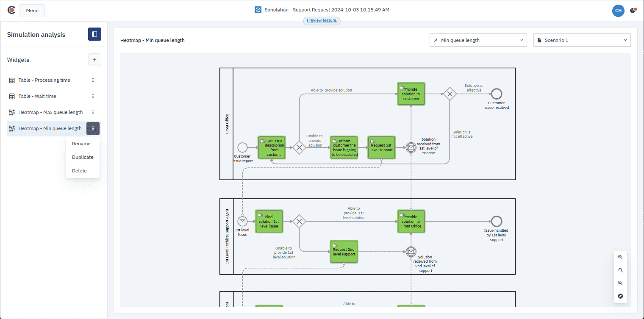Open the Min queue length metric dropdown
The image size is (644, 319).
[x=478, y=40]
